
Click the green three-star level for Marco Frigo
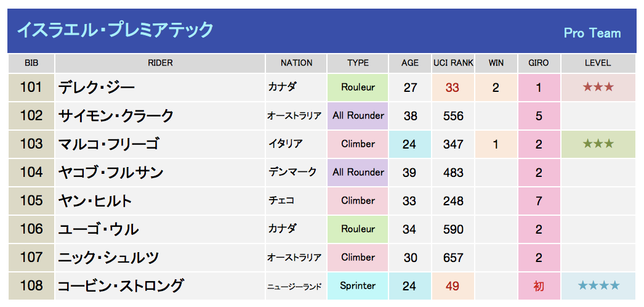[x=598, y=144]
